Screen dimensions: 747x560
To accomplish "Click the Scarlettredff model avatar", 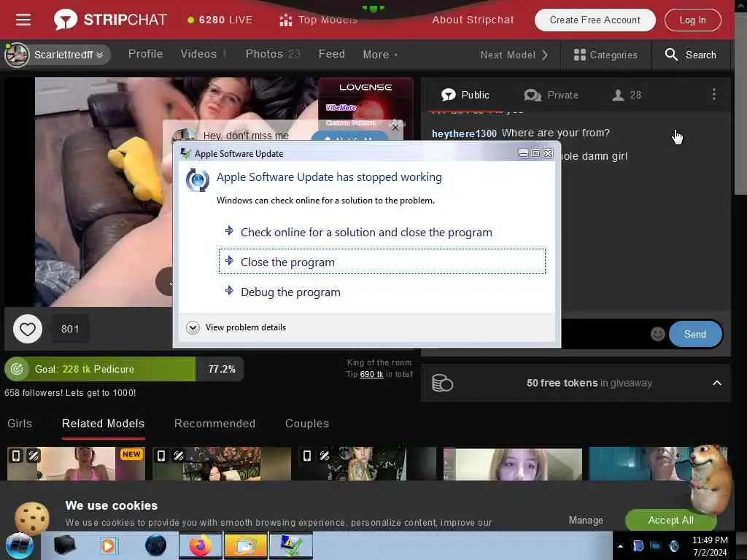I will [x=17, y=55].
